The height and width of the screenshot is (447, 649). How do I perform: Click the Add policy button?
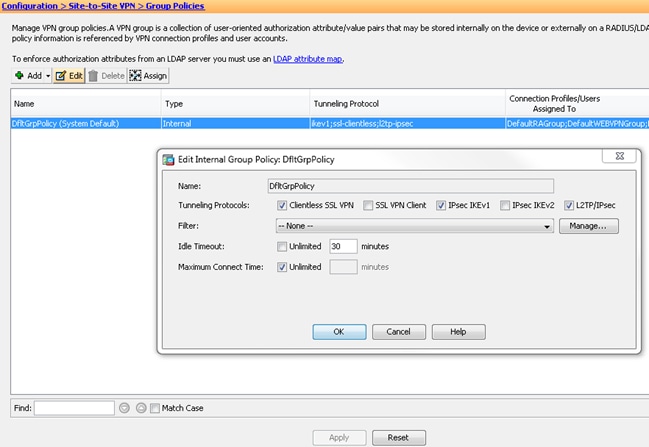(28, 76)
